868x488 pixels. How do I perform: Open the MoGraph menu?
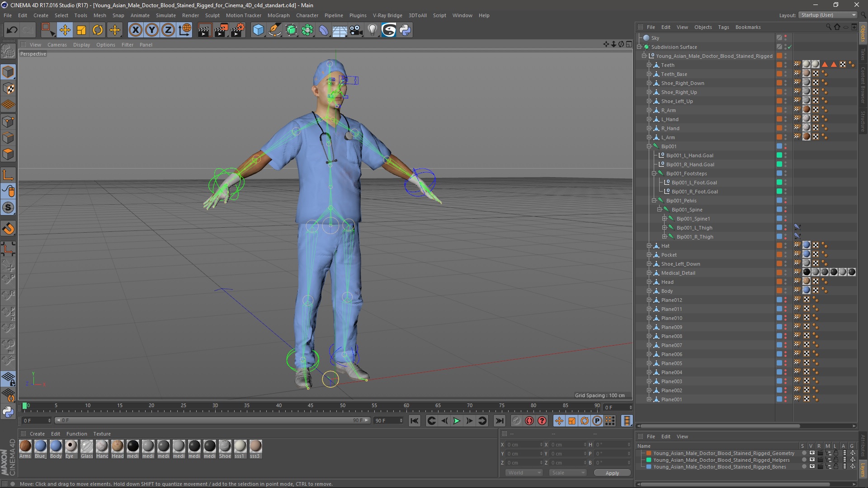point(278,15)
